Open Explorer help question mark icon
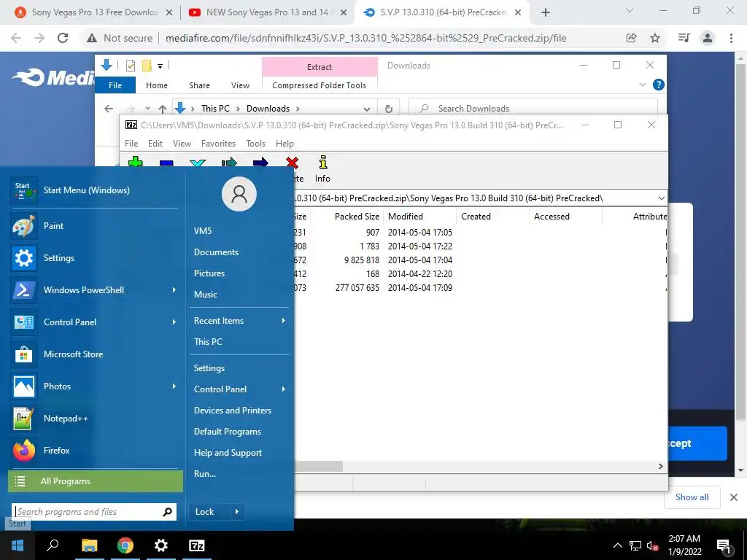 (659, 85)
